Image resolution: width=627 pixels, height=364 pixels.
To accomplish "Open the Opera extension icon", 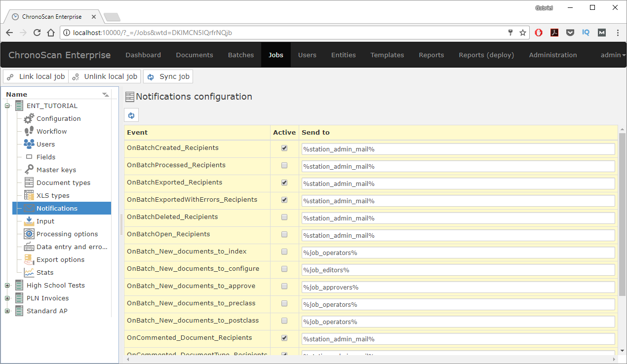I will (x=539, y=33).
